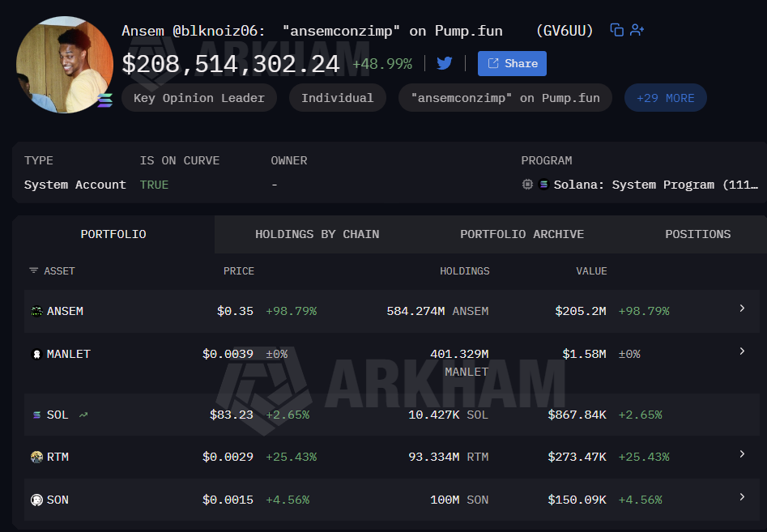Click the $273.47K value cell

coord(577,457)
